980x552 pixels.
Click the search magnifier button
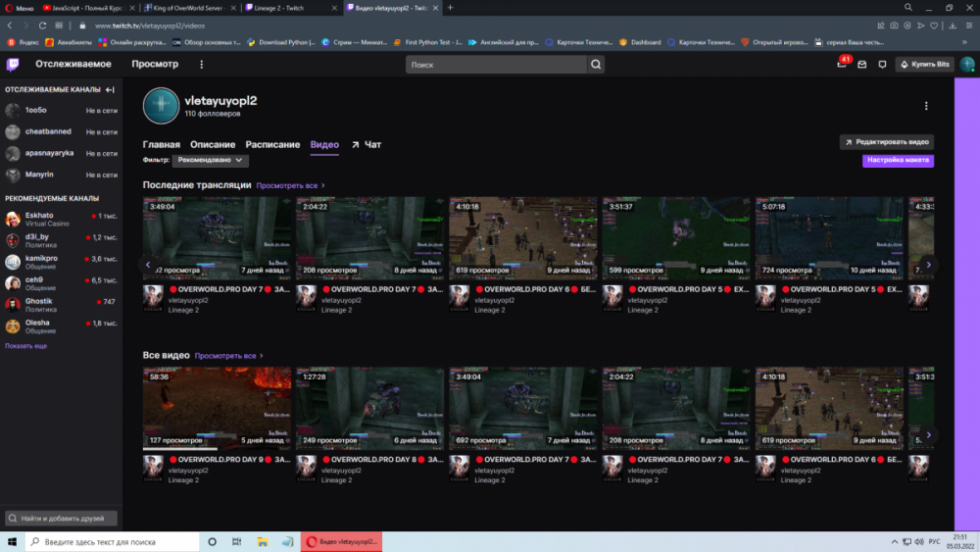(x=596, y=65)
